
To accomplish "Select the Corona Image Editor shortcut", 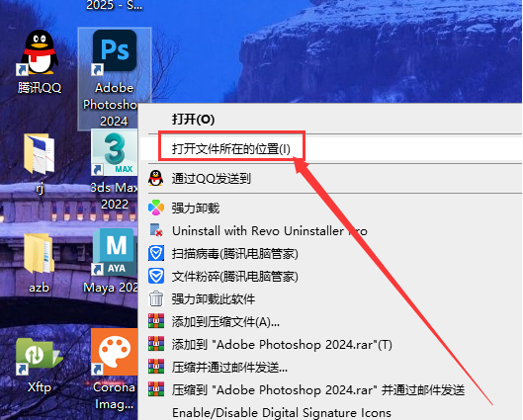I will (x=114, y=370).
